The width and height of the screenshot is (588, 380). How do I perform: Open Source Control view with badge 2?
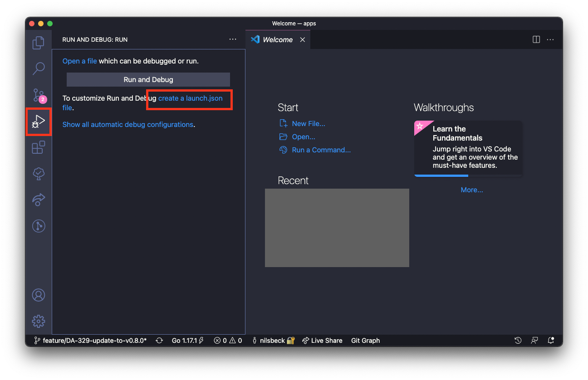39,95
